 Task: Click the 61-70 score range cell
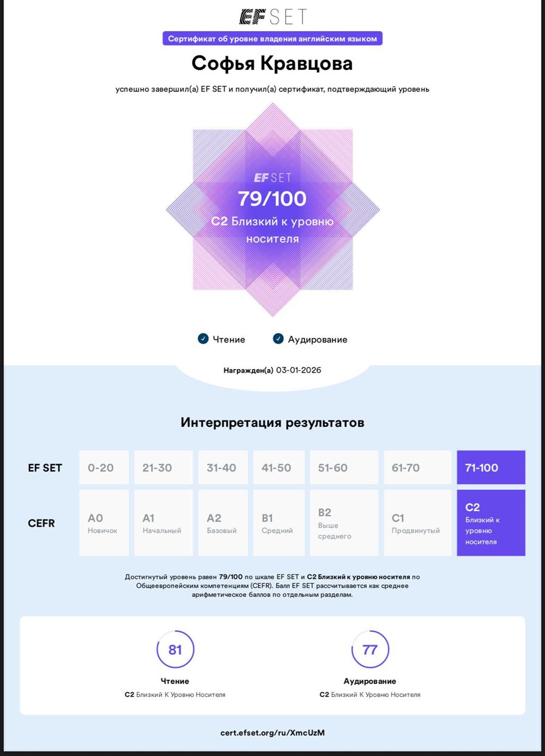click(418, 467)
